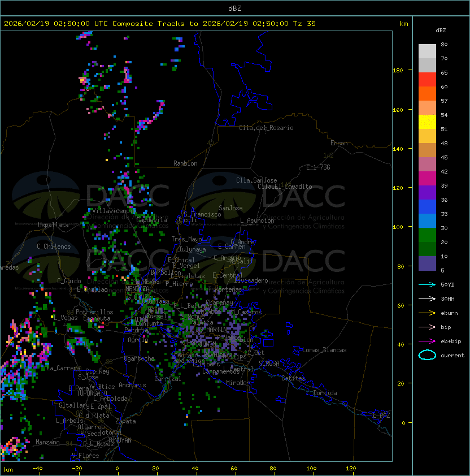Viewport: 470px width, 476px height.
Task: Pick the purple swatch below 39 dBZ
Action: click(427, 192)
